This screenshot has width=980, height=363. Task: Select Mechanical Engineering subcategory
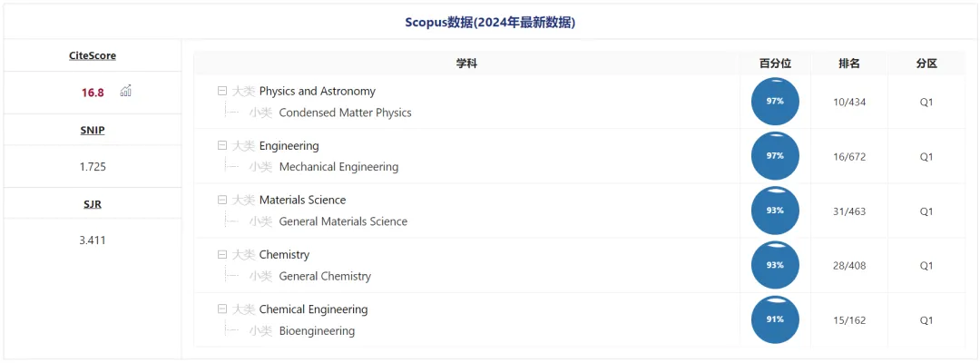338,167
